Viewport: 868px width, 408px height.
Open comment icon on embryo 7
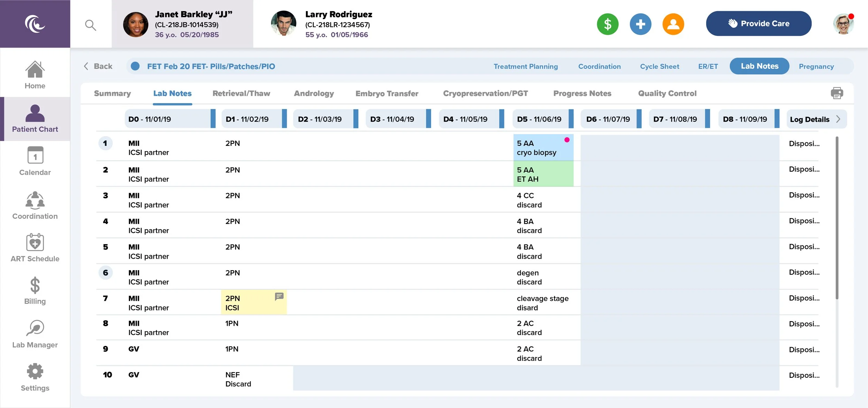[x=279, y=297]
